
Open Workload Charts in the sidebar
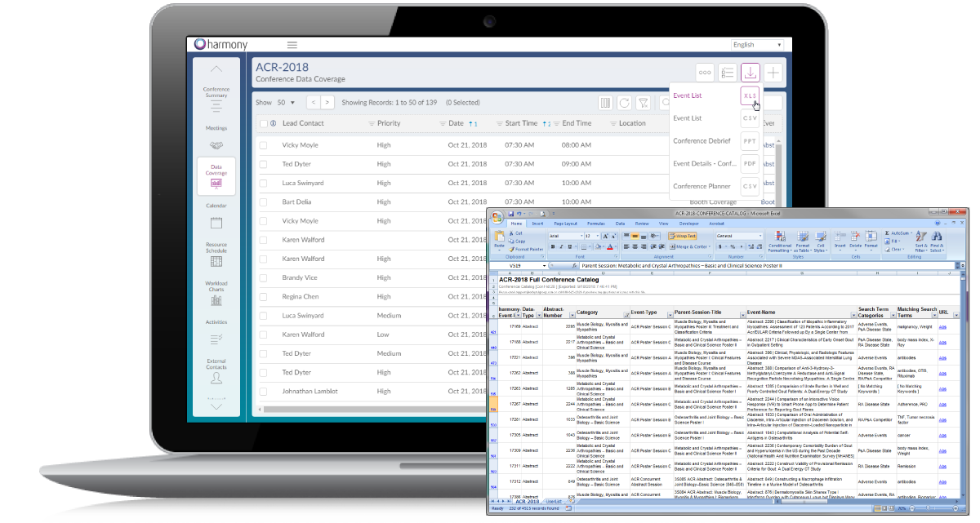coord(216,294)
